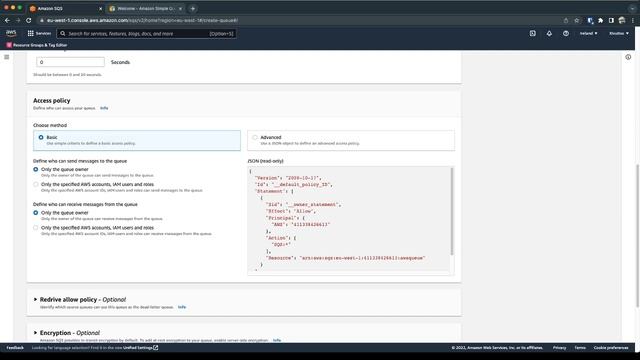
Task: Open the Services grid menu
Action: [31, 33]
